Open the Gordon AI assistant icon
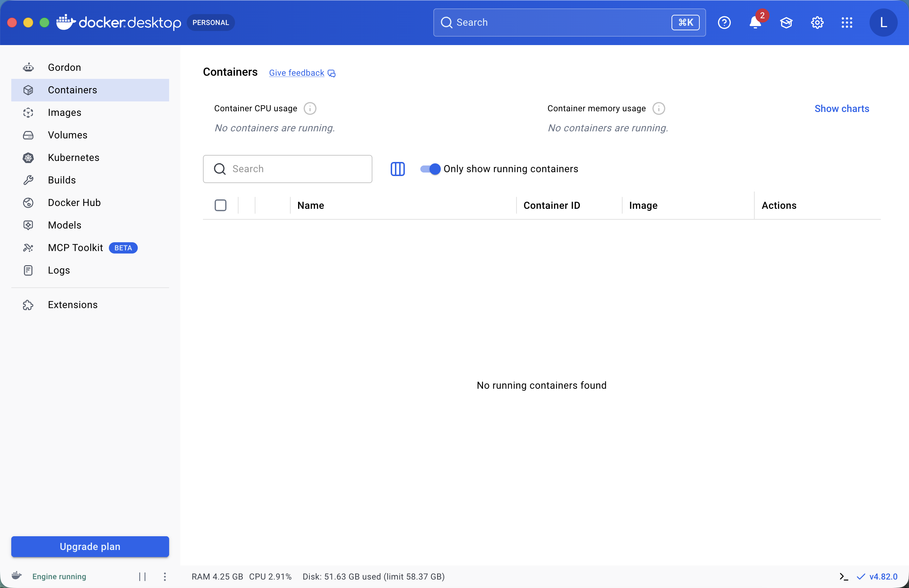909x588 pixels. [x=28, y=68]
